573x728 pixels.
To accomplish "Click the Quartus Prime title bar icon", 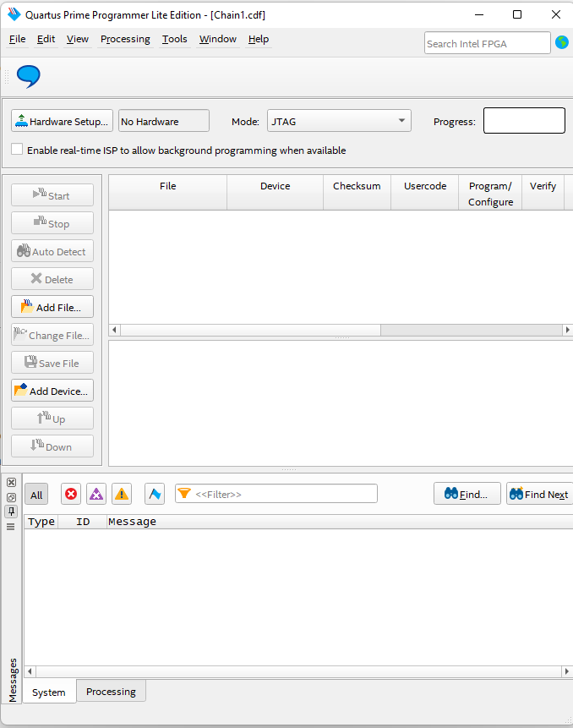I will point(14,14).
